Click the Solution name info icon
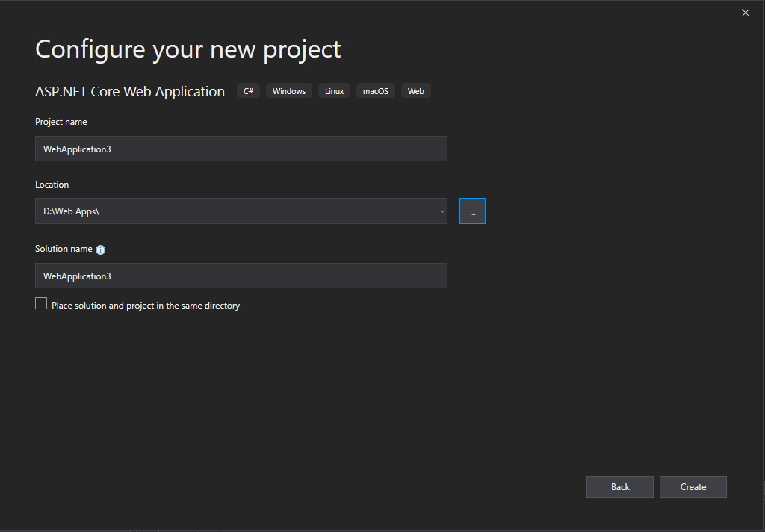The height and width of the screenshot is (532, 765). (101, 250)
